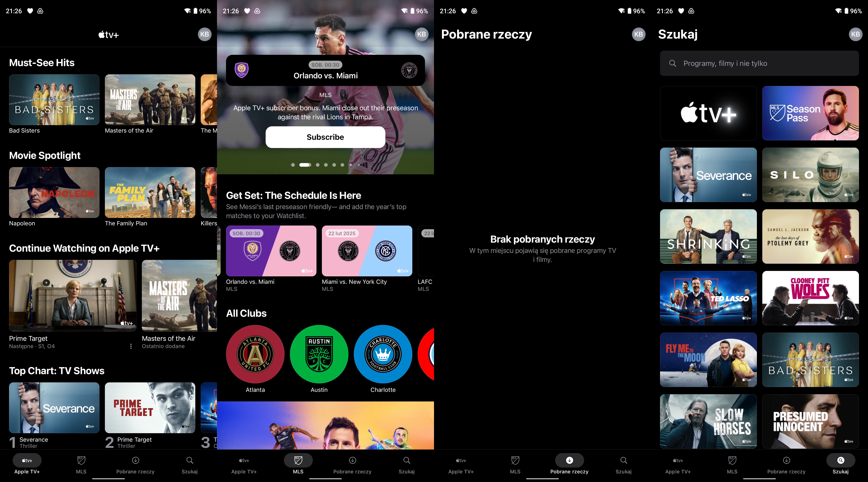Image resolution: width=868 pixels, height=482 pixels.
Task: Open the Severance thumbnail in Top Chart
Action: (54, 407)
